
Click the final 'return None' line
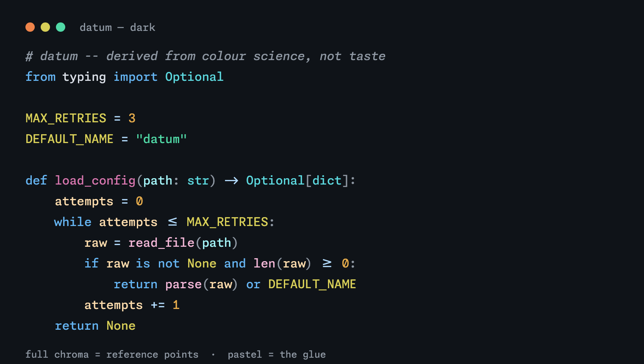point(95,326)
